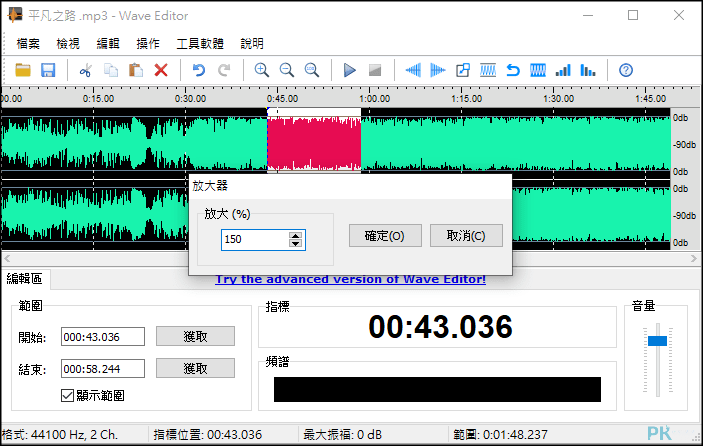Click the 格式: 44100 Hz, 2 Ch. status
This screenshot has width=703, height=446.
click(x=60, y=434)
